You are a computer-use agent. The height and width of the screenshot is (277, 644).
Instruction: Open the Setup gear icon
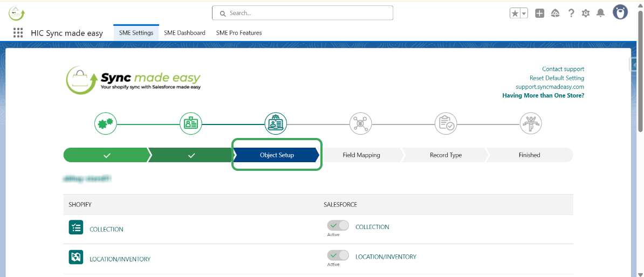[x=586, y=13]
